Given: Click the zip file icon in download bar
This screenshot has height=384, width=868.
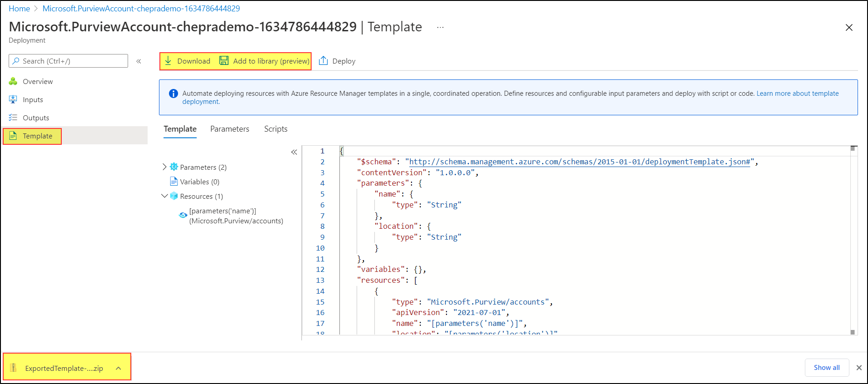Looking at the screenshot, I should tap(14, 368).
